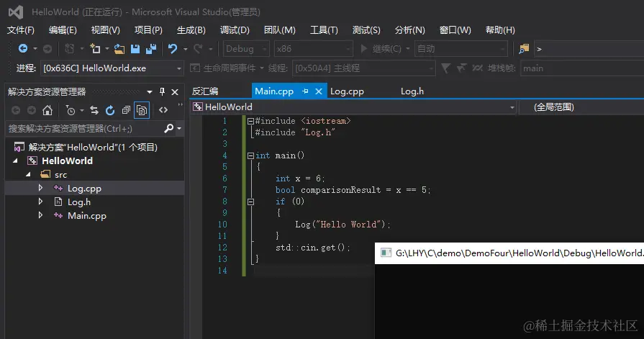Viewport: 644px width, 339px height.
Task: Click the Navigate Forward arrow in main toolbar
Action: click(x=47, y=49)
